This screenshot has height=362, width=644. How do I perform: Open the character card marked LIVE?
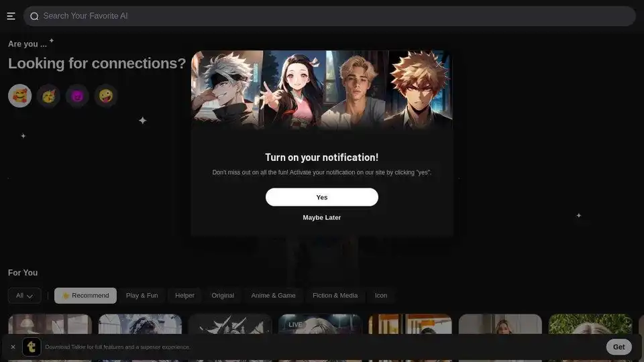click(320, 324)
